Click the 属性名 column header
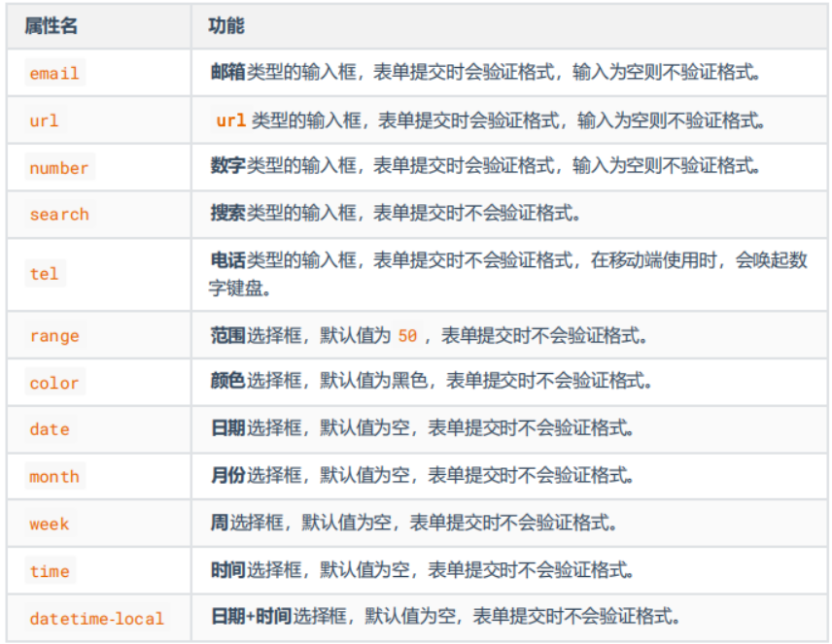This screenshot has width=832, height=644. tap(51, 26)
